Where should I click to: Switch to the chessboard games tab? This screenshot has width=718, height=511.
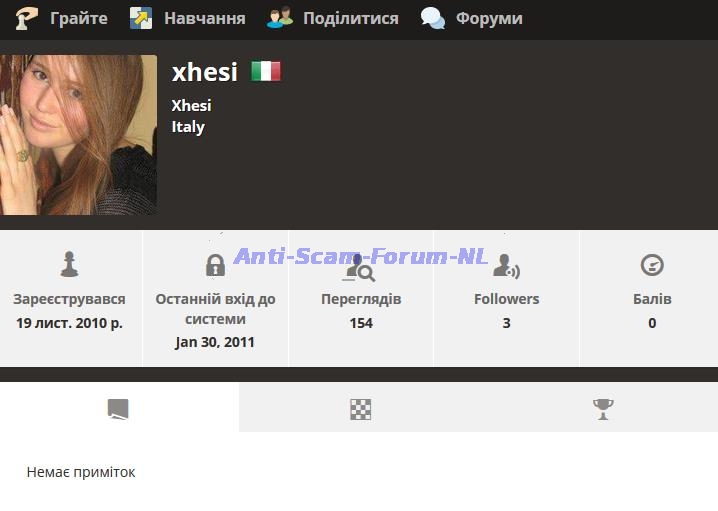(x=360, y=409)
